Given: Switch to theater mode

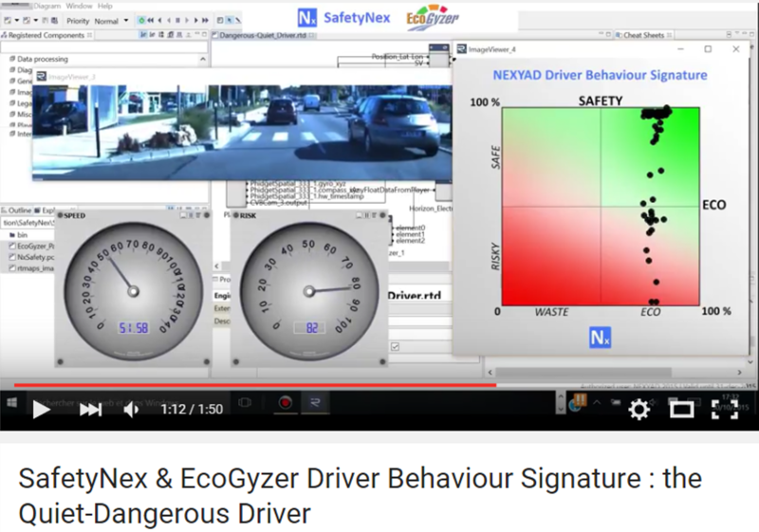Looking at the screenshot, I should click(x=681, y=410).
